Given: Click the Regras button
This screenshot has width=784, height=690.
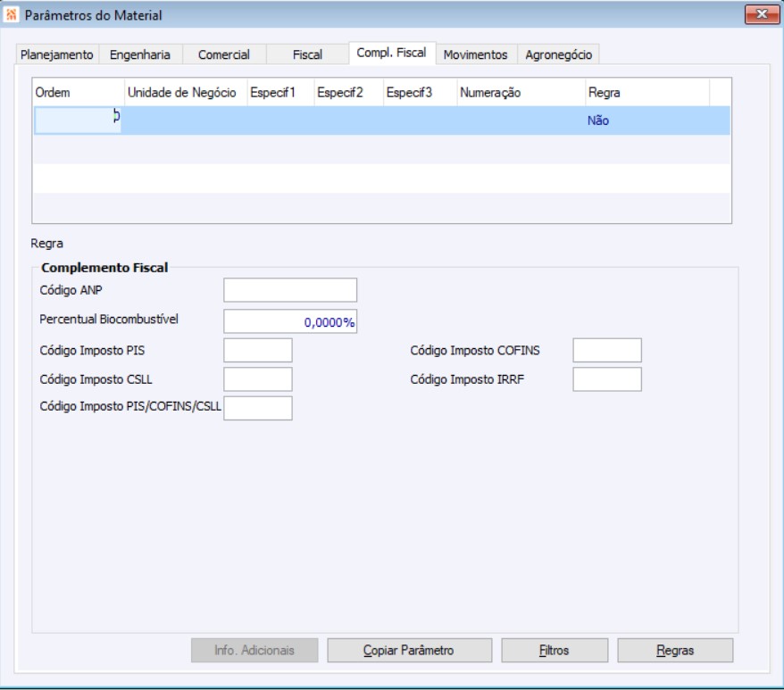Looking at the screenshot, I should 675,650.
